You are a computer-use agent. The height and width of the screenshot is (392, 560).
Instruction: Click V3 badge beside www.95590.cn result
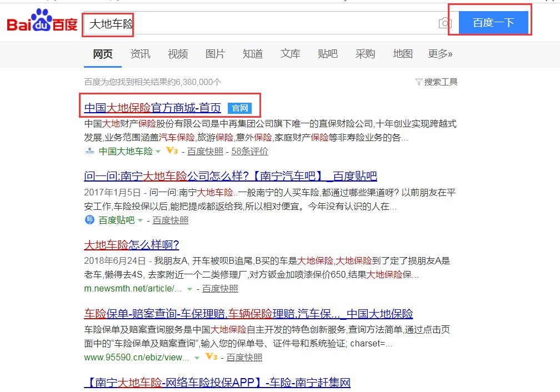(x=211, y=356)
